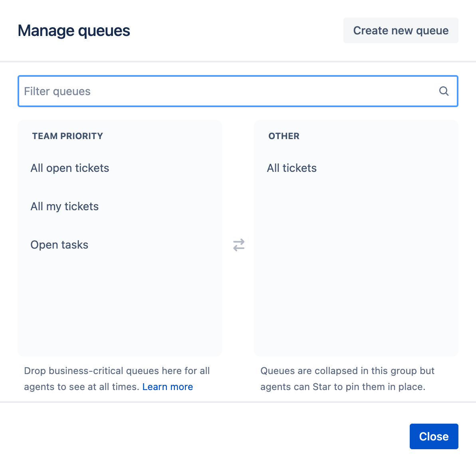This screenshot has width=476, height=466.
Task: Click the description text under Team Priority
Action: 117,378
